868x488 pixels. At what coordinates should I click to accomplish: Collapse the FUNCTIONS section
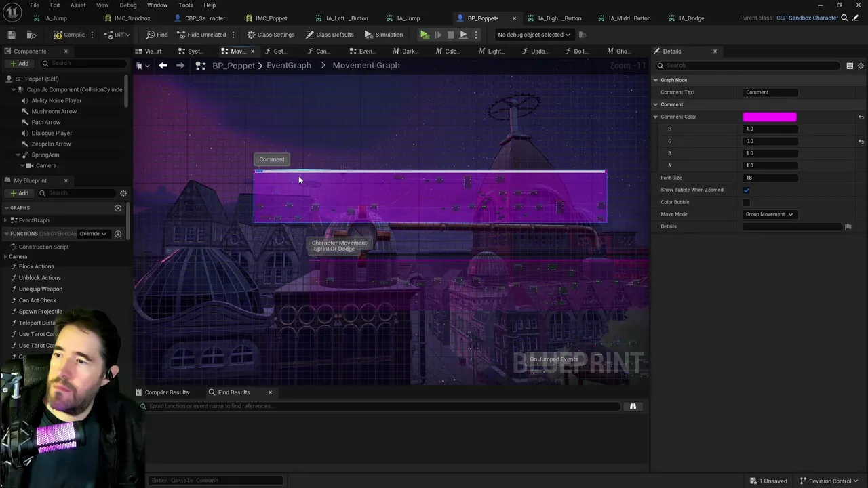(x=6, y=234)
